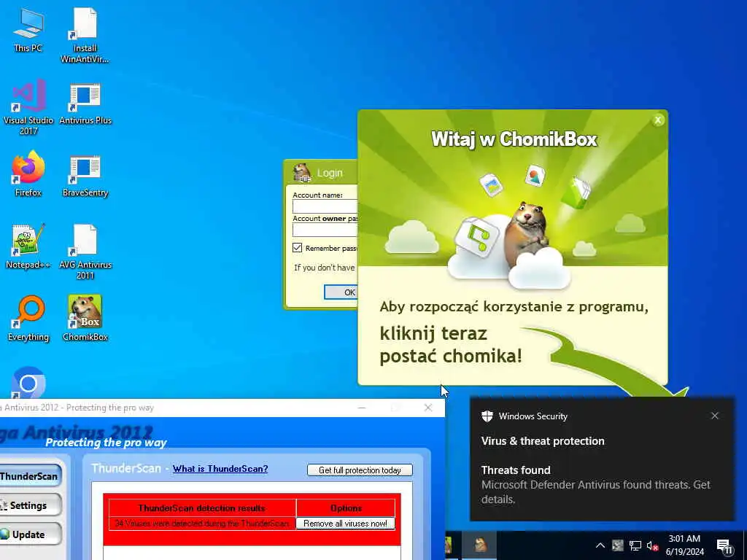Open the ThunderScan tab in antivirus sidebar
Viewport: 747px width, 560px height.
31,475
